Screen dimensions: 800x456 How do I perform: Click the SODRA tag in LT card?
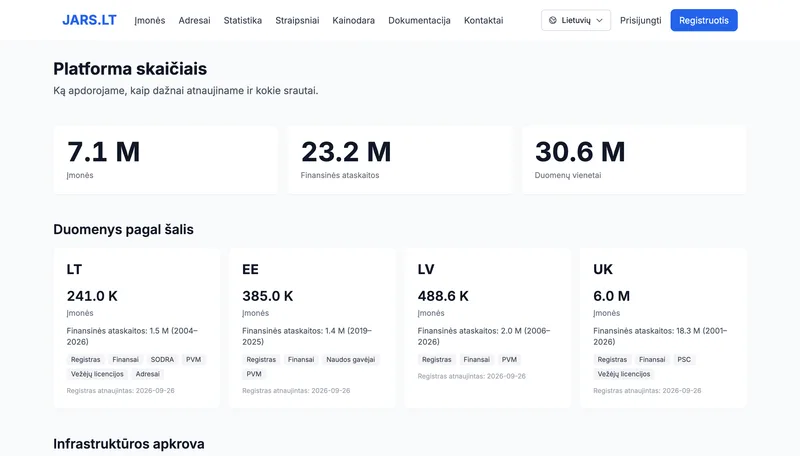[162, 360]
